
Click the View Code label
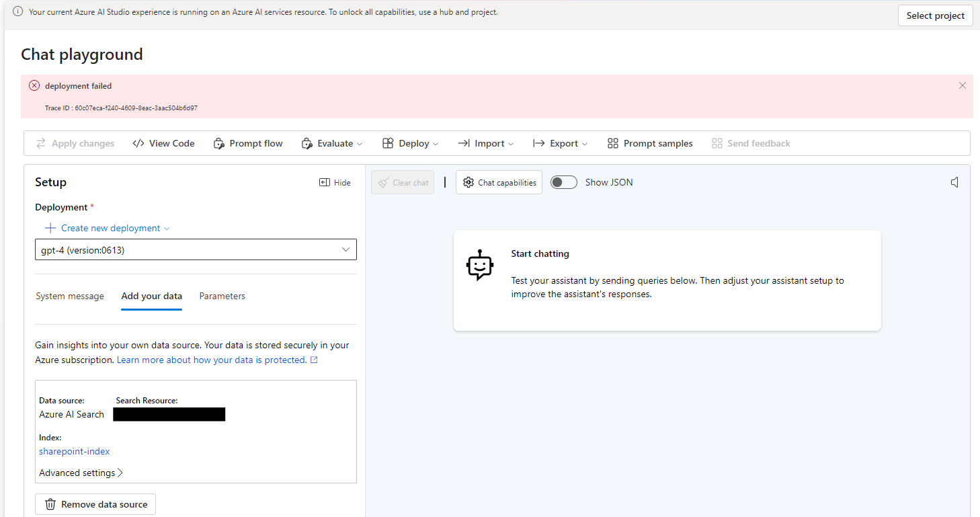tap(172, 143)
